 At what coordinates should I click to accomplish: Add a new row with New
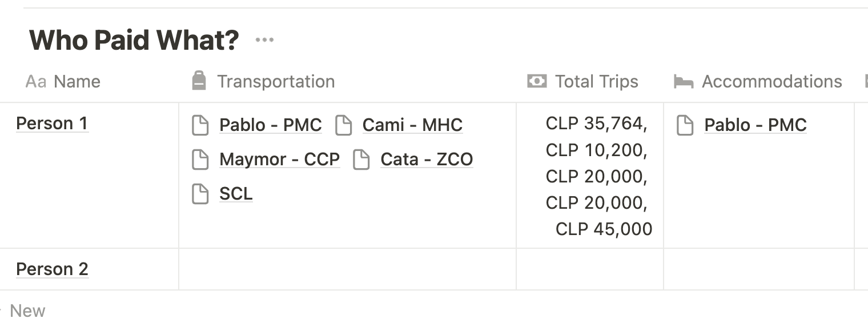(x=27, y=311)
